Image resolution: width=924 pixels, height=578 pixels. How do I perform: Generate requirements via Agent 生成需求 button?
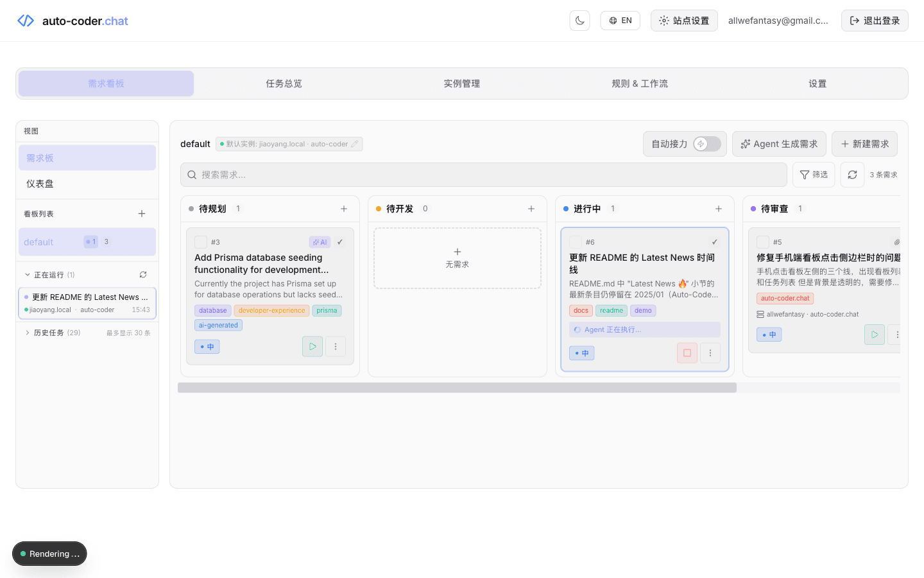pyautogui.click(x=779, y=144)
